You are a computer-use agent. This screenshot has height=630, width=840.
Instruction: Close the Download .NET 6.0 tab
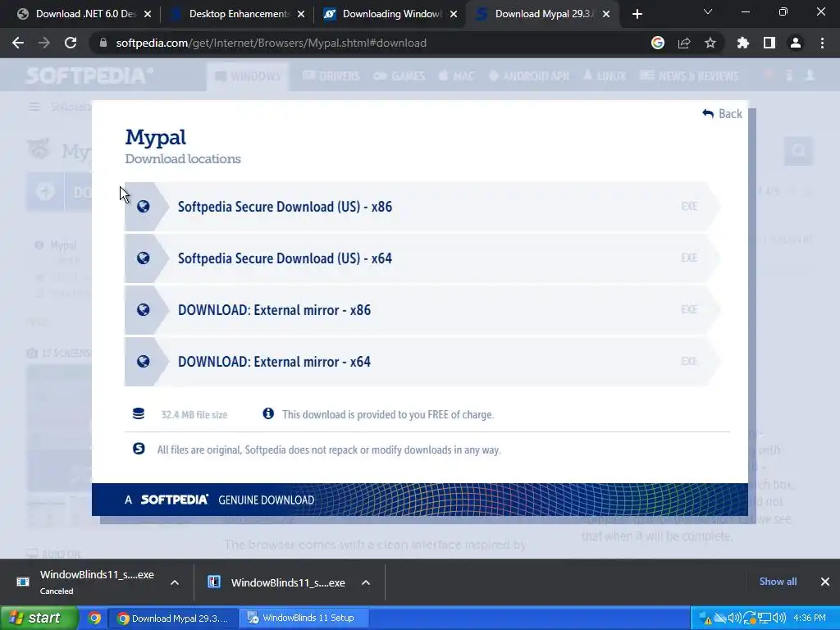point(148,14)
